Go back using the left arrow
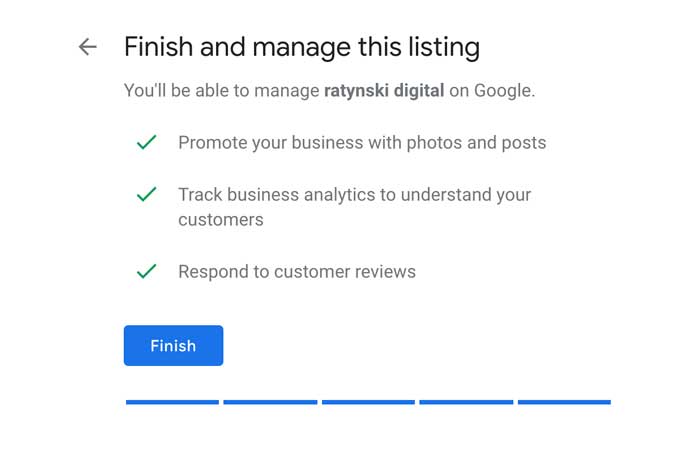This screenshot has height=471, width=700. pos(88,47)
